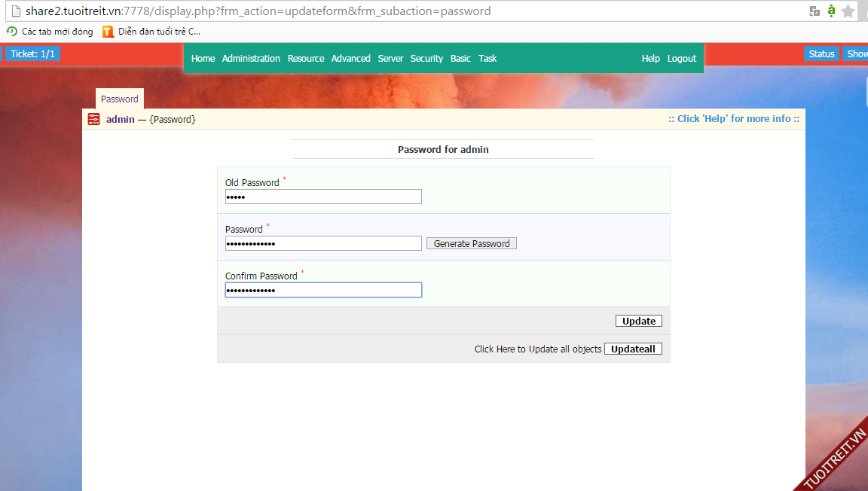Click the red admin settings icon
The image size is (868, 491).
click(x=93, y=119)
